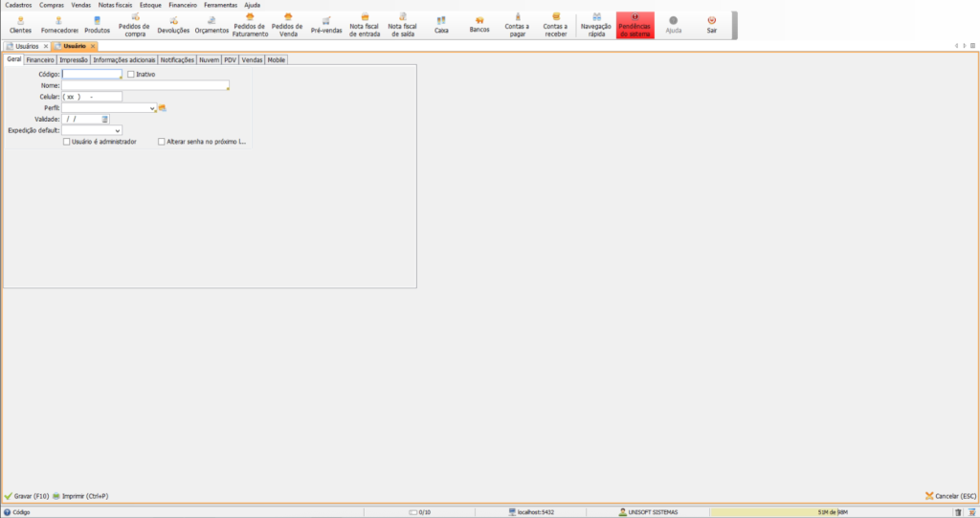This screenshot has width=980, height=518.
Task: Click into the Nome input field
Action: pos(145,85)
